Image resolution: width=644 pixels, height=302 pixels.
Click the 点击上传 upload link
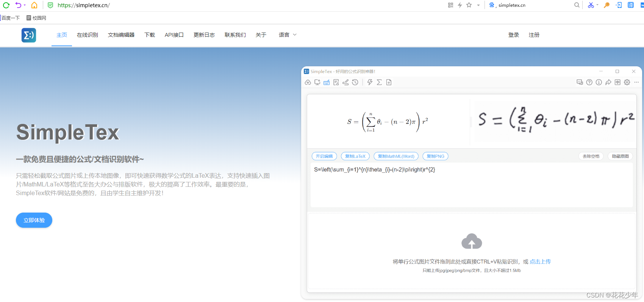click(x=540, y=261)
